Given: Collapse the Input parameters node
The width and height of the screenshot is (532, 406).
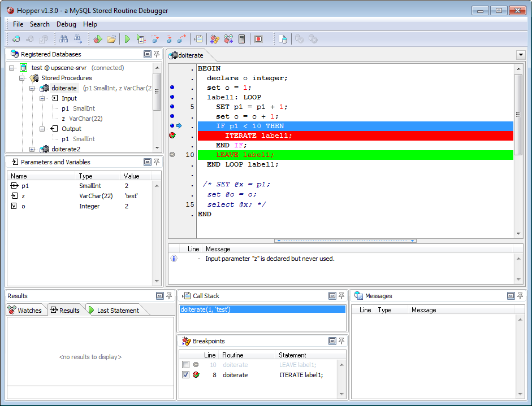Looking at the screenshot, I should click(x=42, y=98).
